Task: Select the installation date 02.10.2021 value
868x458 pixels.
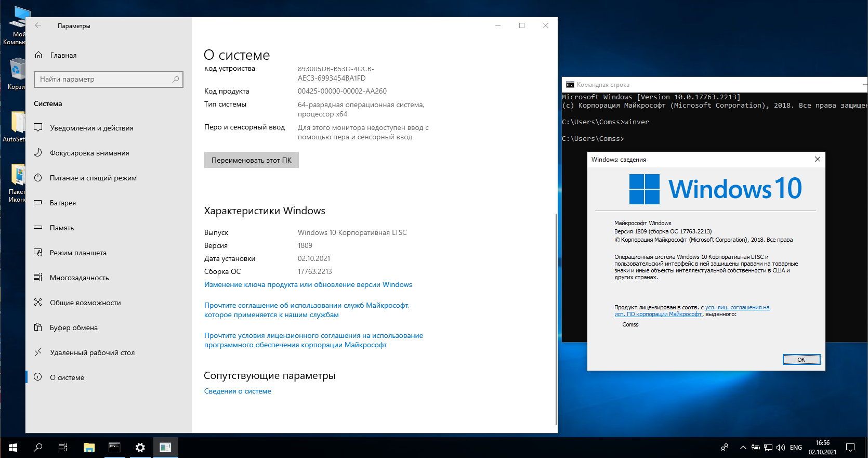Action: point(314,258)
